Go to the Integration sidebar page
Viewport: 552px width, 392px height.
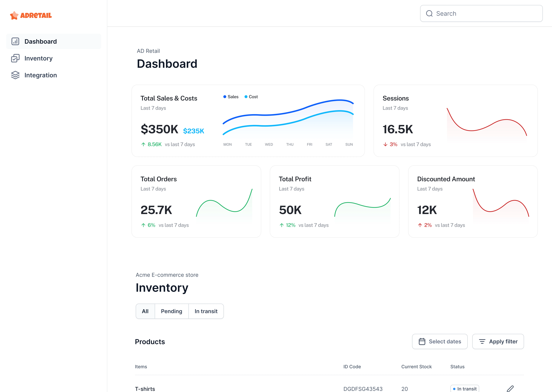coord(41,75)
